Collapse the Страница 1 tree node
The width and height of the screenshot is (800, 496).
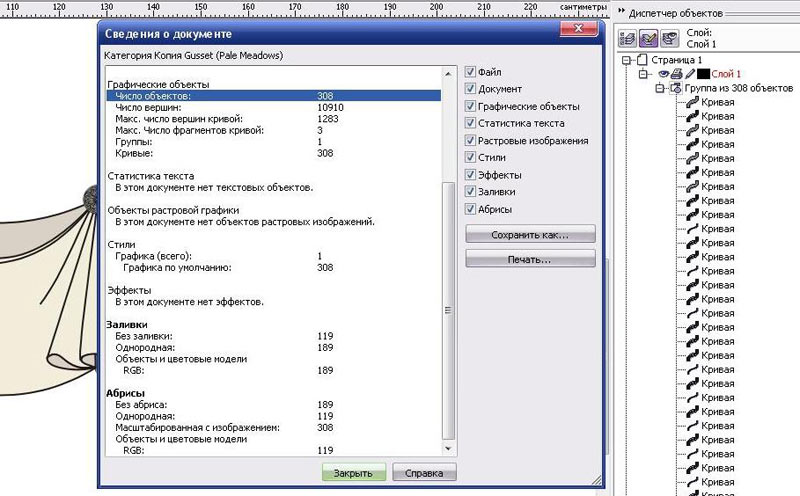627,60
